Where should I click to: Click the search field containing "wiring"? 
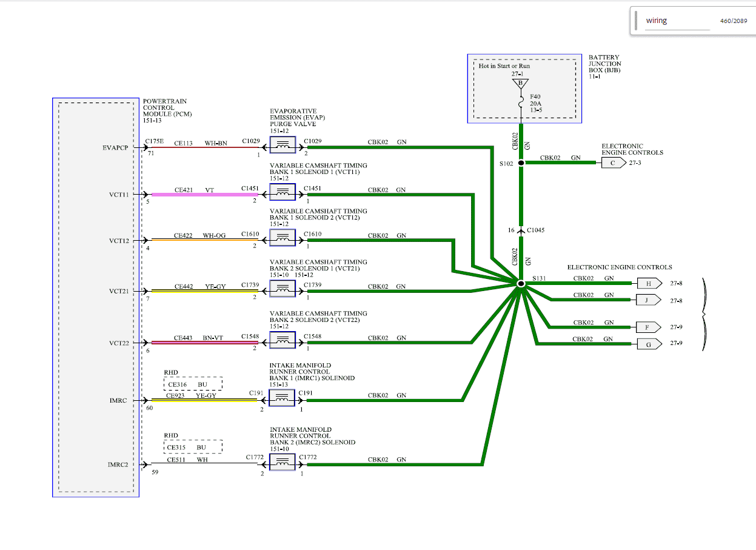tap(677, 21)
